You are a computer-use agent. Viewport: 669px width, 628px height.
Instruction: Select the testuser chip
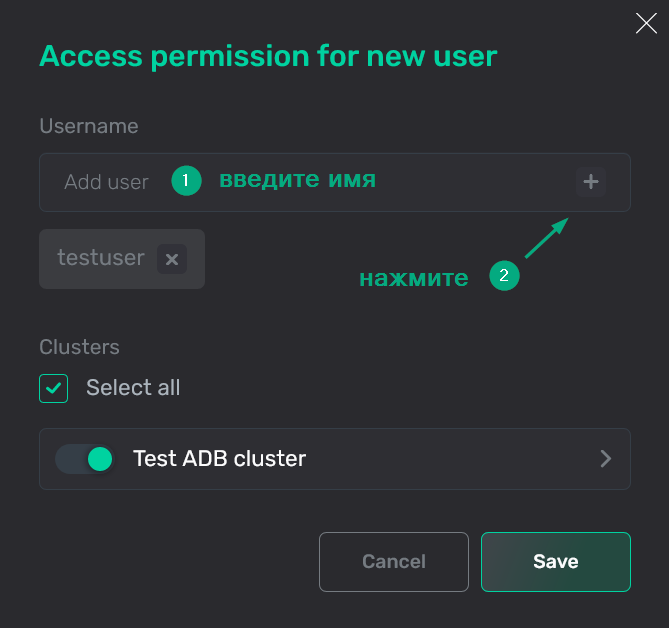coord(101,259)
